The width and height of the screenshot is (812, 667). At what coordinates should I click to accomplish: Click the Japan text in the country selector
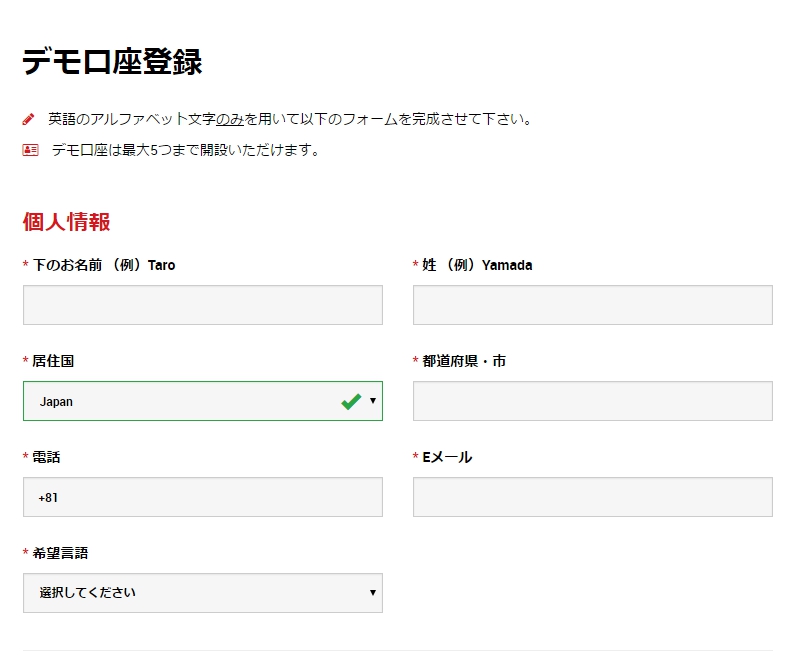(x=56, y=402)
